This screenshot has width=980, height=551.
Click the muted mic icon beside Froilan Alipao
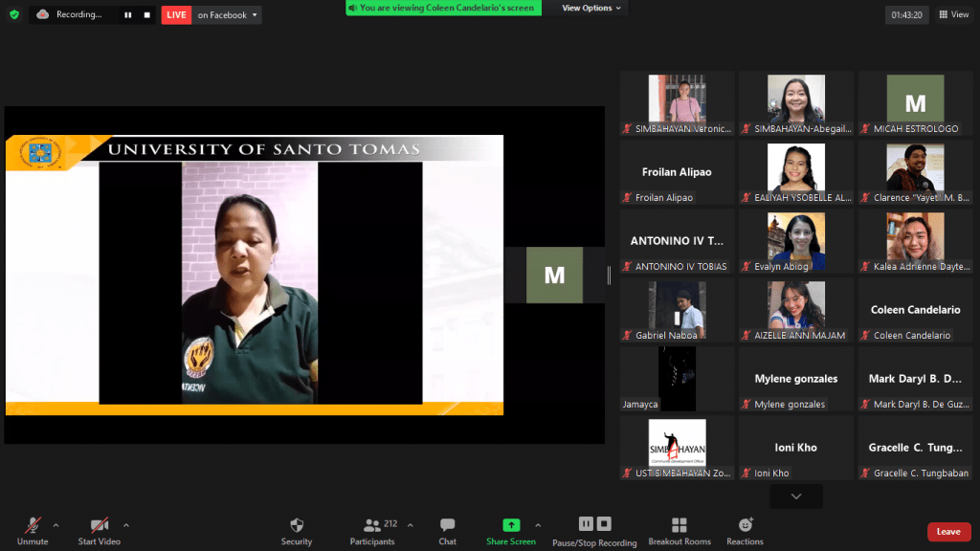tap(628, 197)
